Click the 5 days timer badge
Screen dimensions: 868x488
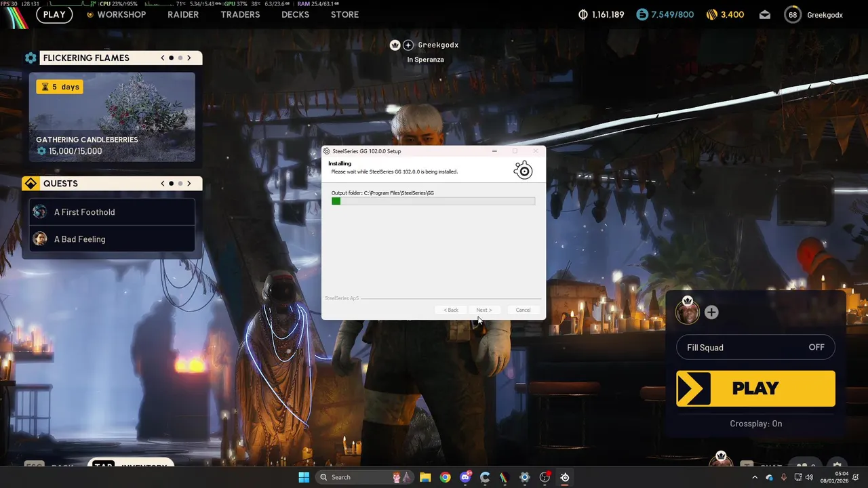tap(60, 87)
